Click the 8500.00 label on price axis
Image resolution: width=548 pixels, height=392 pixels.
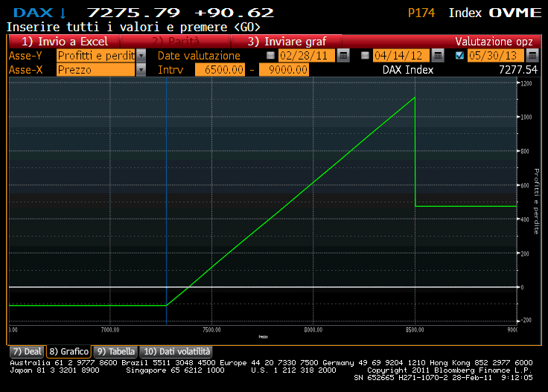tap(415, 330)
